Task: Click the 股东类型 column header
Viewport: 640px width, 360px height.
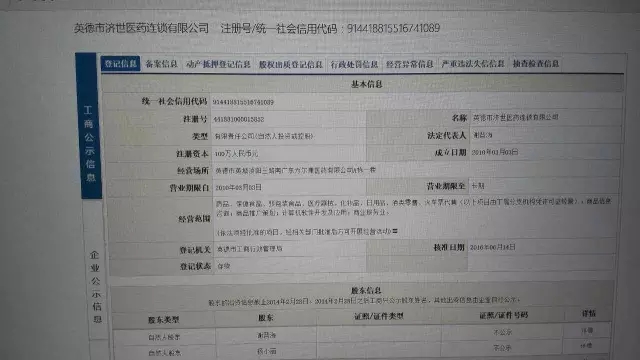Action: 164,320
